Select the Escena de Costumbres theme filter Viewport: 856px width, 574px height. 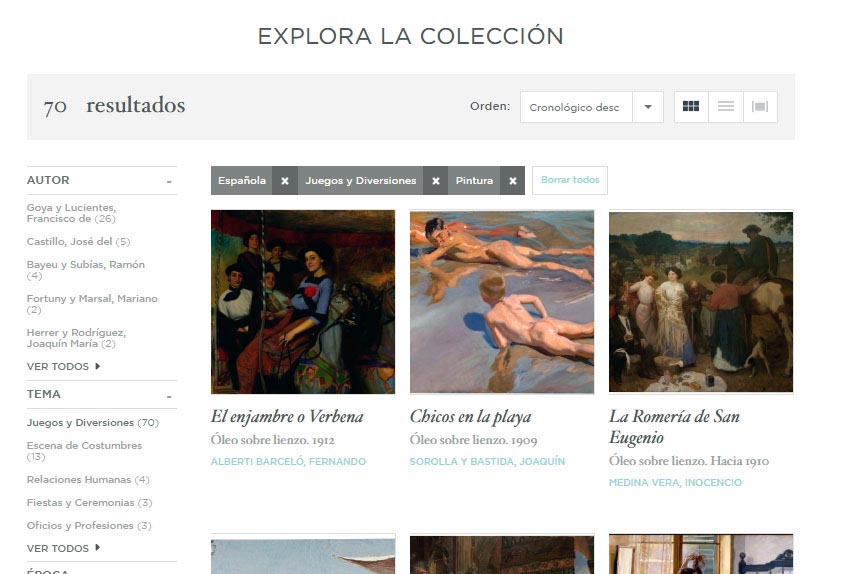[84, 451]
